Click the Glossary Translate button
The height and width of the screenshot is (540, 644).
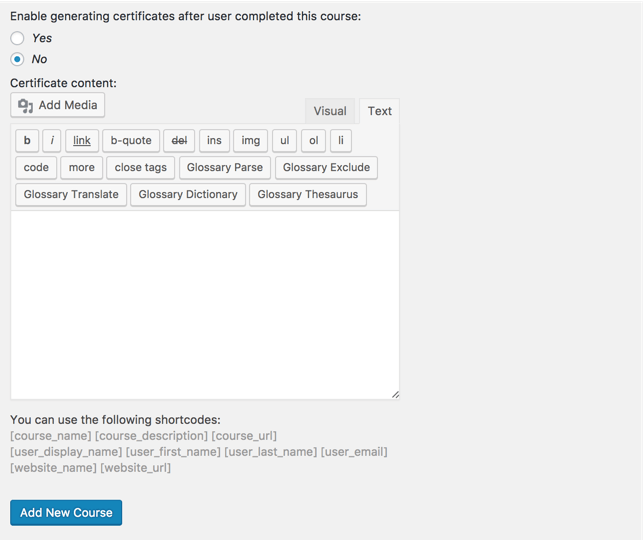(x=71, y=194)
